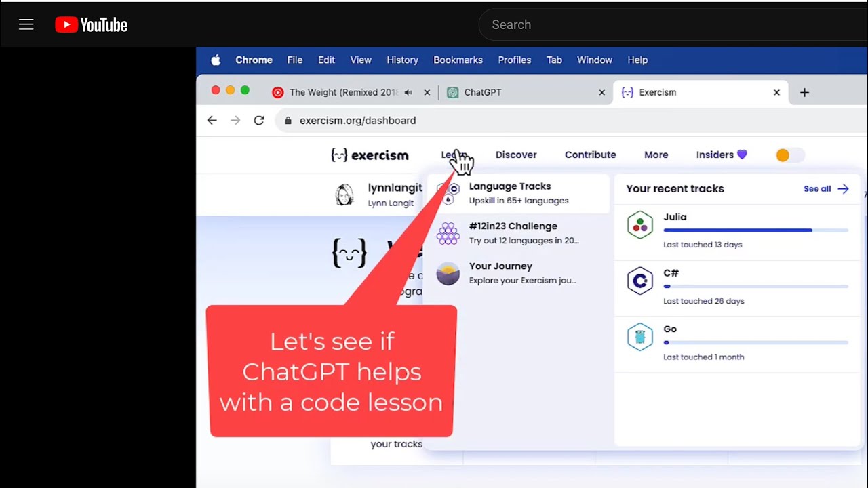Open the History menu
The width and height of the screenshot is (868, 488).
402,60
